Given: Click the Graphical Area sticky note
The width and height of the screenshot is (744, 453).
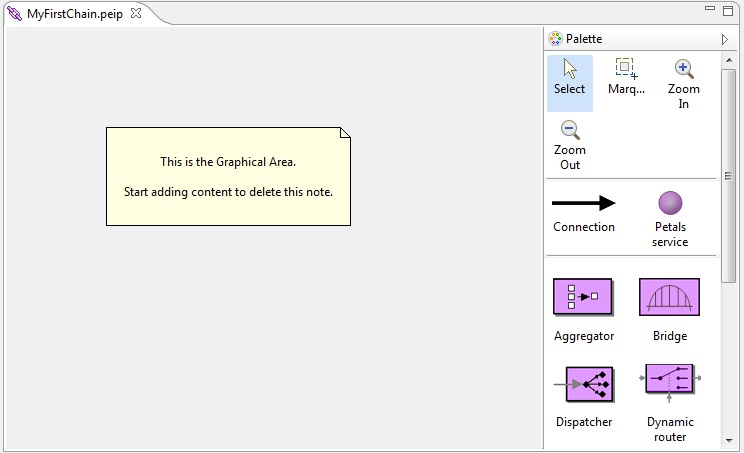Looking at the screenshot, I should click(x=228, y=176).
